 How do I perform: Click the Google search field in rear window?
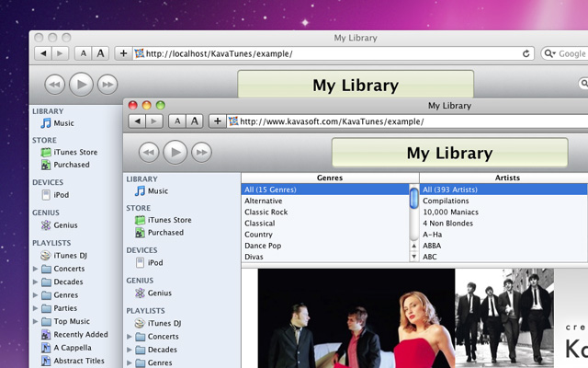coord(565,53)
